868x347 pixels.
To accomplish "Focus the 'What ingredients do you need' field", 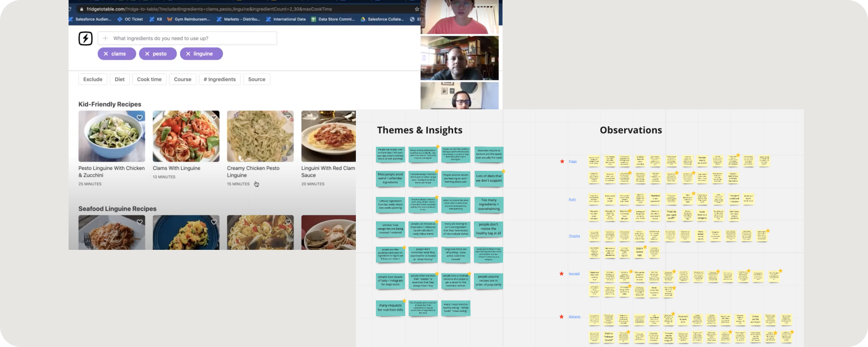I will (x=187, y=38).
